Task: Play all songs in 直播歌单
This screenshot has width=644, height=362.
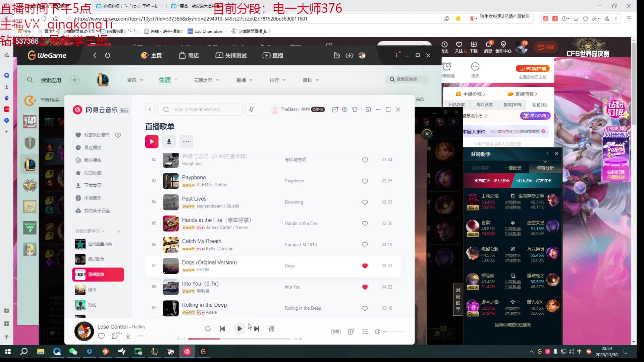Action: pos(152,142)
